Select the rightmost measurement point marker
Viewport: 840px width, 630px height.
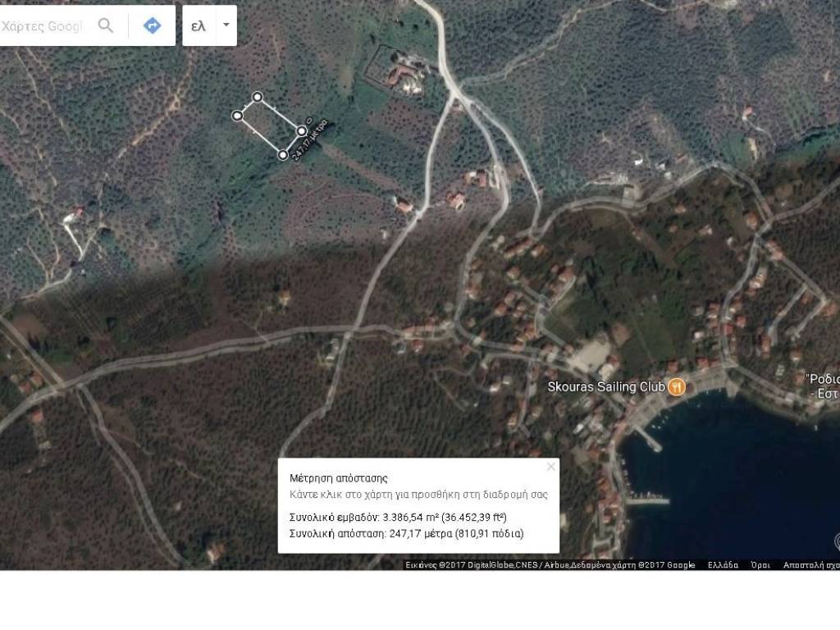[302, 131]
